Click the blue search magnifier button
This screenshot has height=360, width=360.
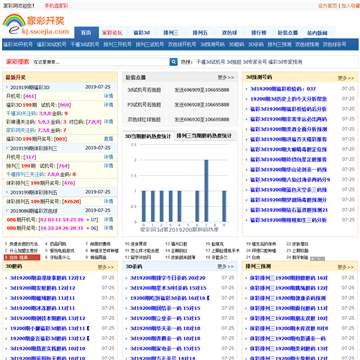[173, 62]
